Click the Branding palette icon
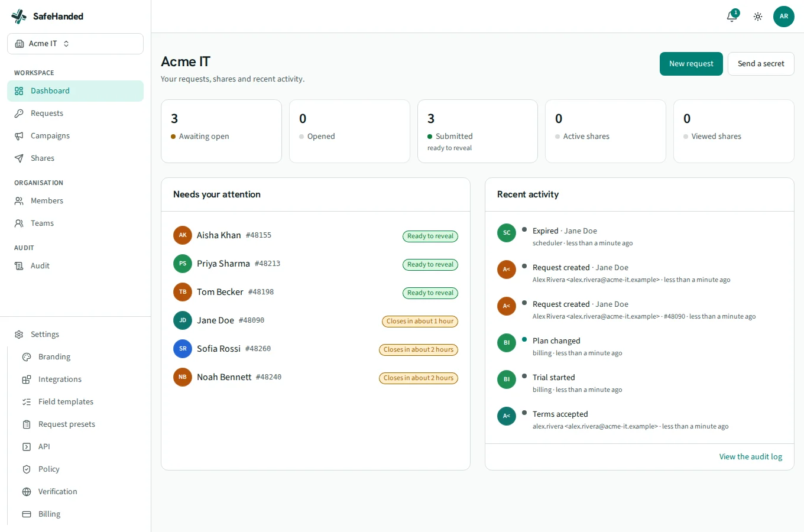The width and height of the screenshot is (804, 532). 27,357
